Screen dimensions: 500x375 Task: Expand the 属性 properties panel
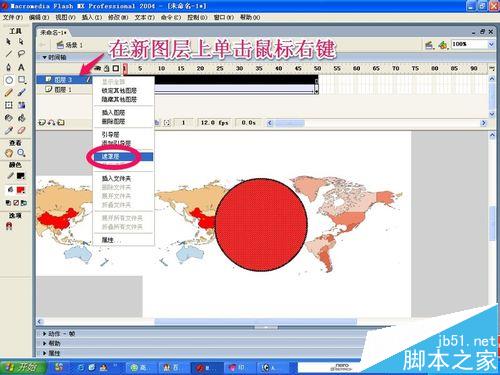(44, 353)
